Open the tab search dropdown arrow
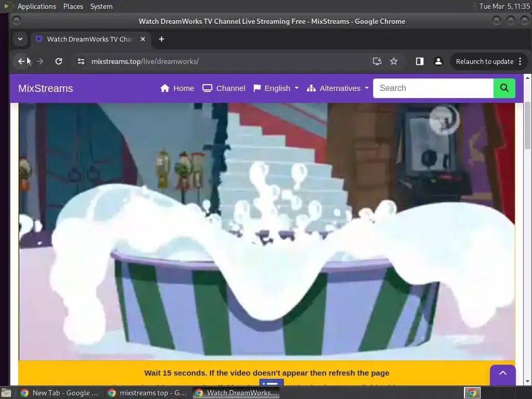This screenshot has width=532, height=399. click(20, 39)
